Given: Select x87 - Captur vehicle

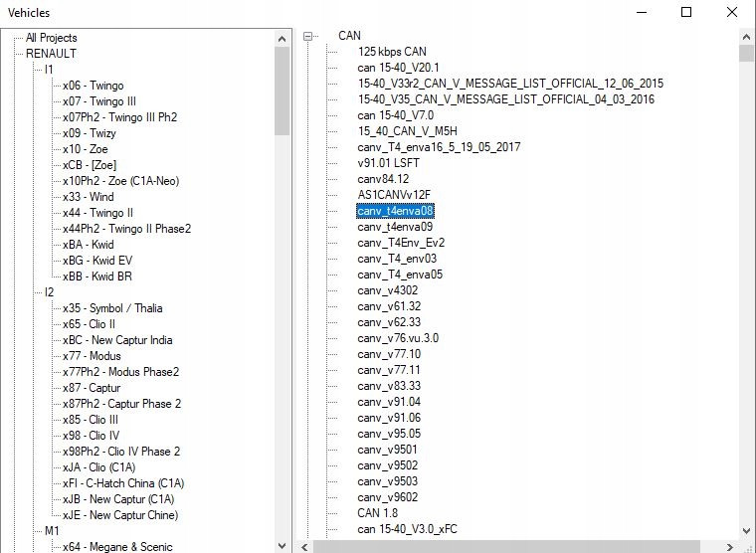Looking at the screenshot, I should pyautogui.click(x=92, y=388).
